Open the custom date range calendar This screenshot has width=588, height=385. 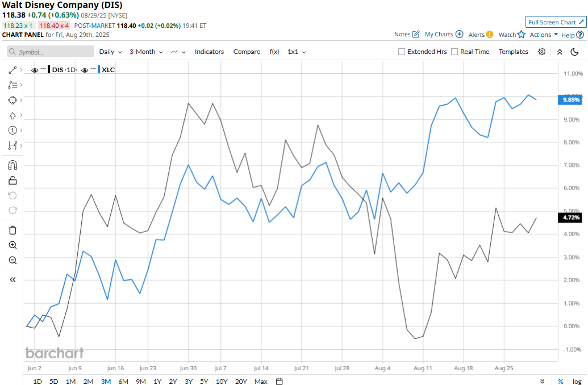(x=280, y=381)
